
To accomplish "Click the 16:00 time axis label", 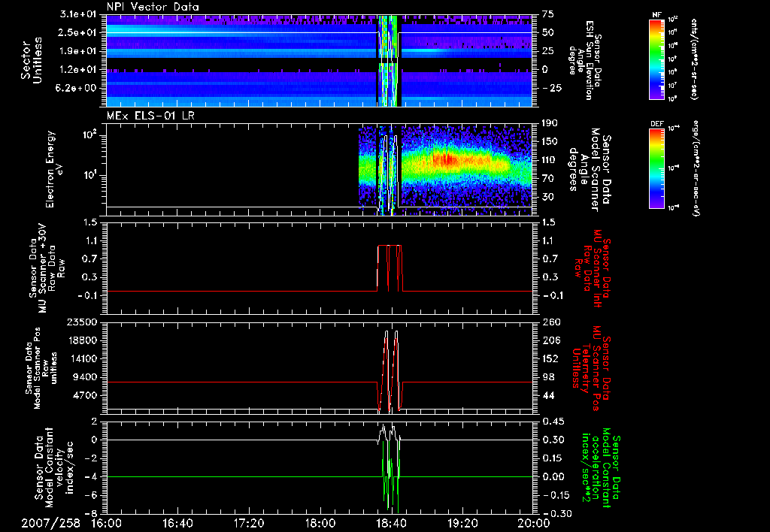I will (x=107, y=523).
